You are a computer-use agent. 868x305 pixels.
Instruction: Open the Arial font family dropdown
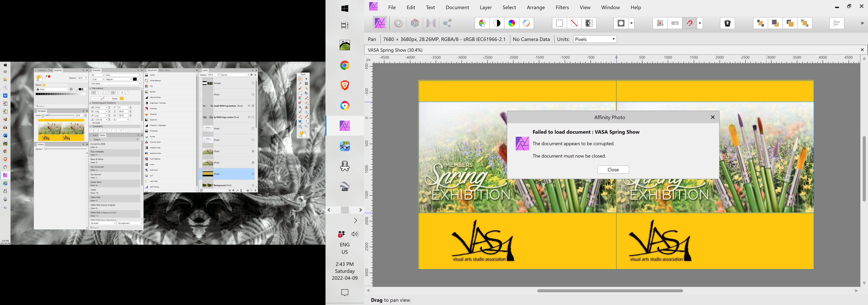point(123,75)
